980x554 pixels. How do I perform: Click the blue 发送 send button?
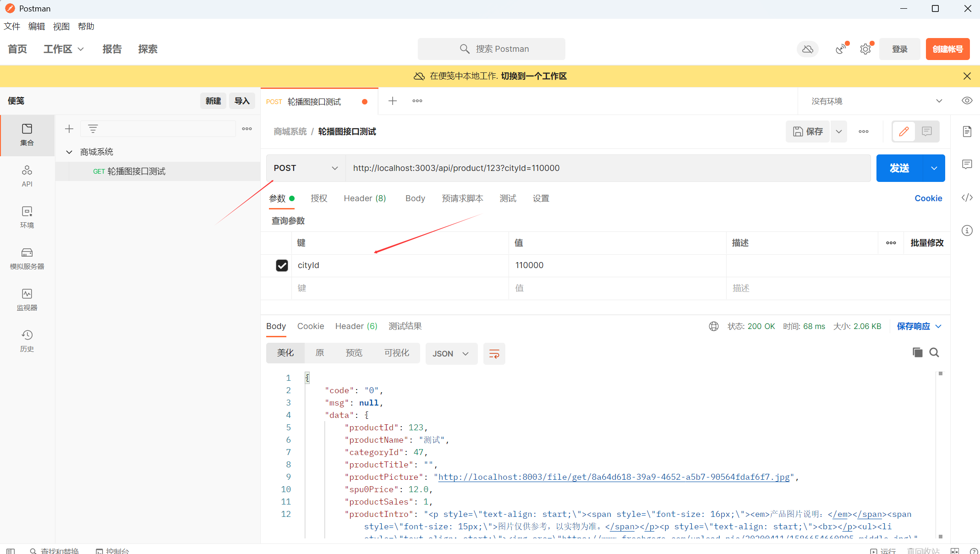click(x=899, y=168)
